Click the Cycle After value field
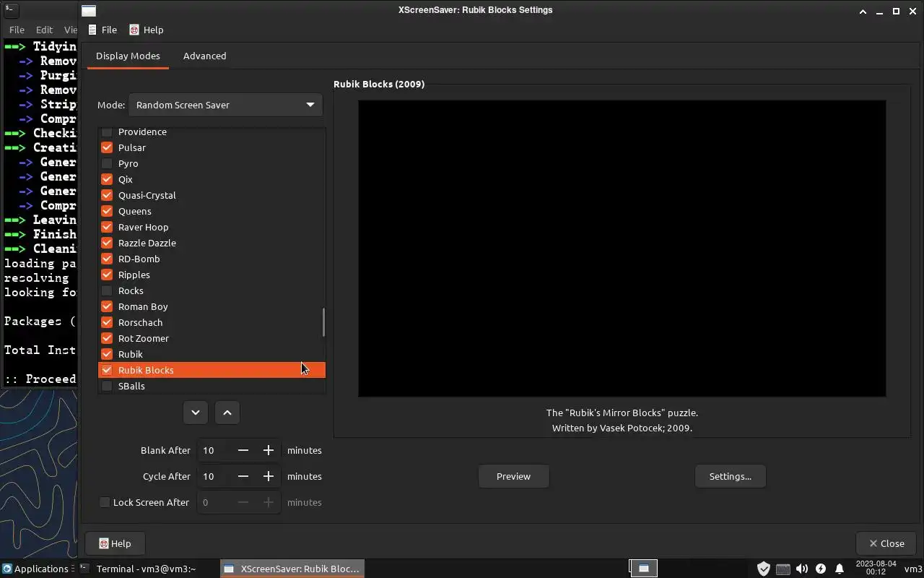This screenshot has width=924, height=578. click(x=214, y=476)
